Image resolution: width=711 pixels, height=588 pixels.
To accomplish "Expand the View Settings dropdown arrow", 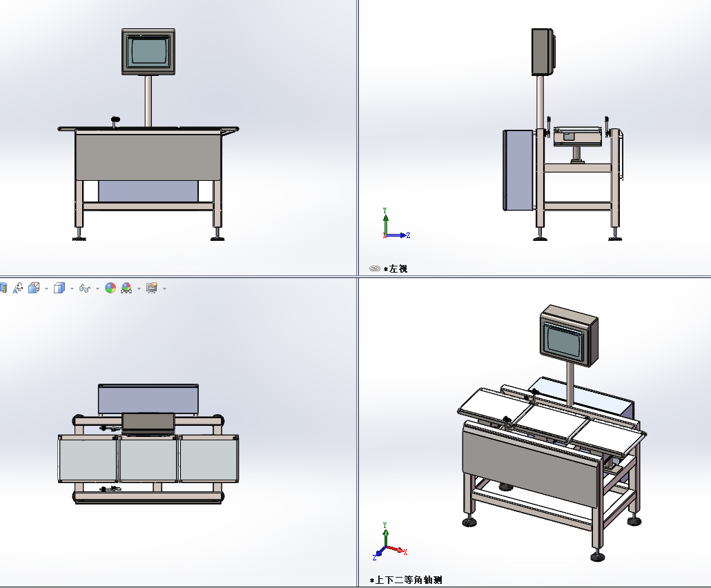I will pos(164,288).
